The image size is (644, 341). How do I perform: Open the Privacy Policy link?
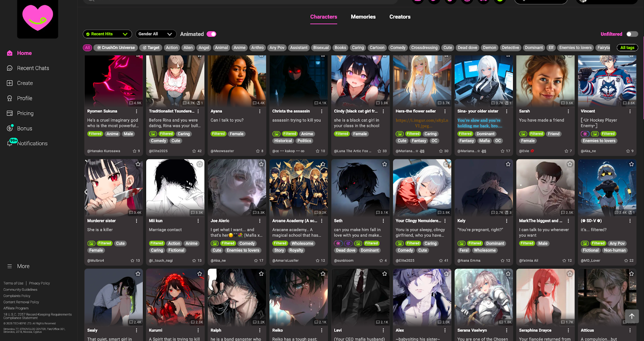coord(39,283)
